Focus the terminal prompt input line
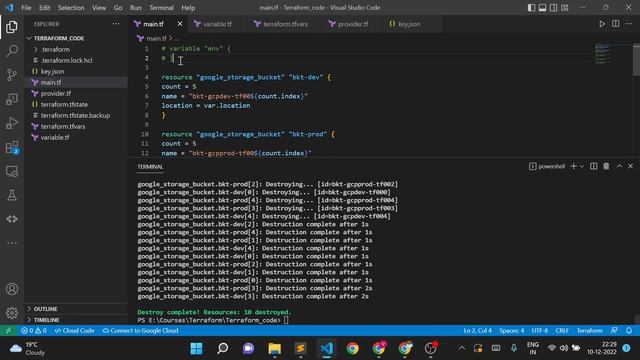 point(286,320)
